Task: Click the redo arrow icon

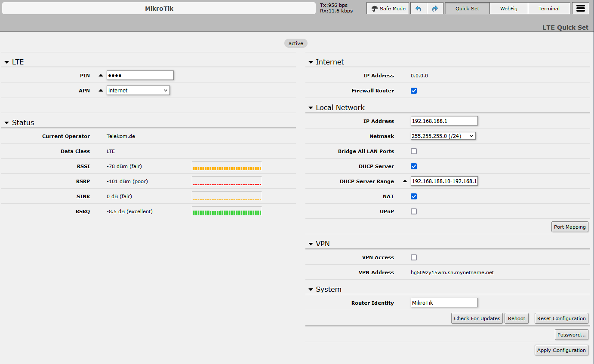Action: click(435, 8)
